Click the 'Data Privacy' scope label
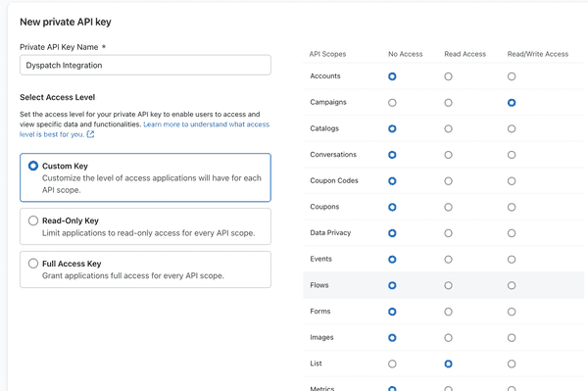The height and width of the screenshot is (391, 588). point(330,233)
